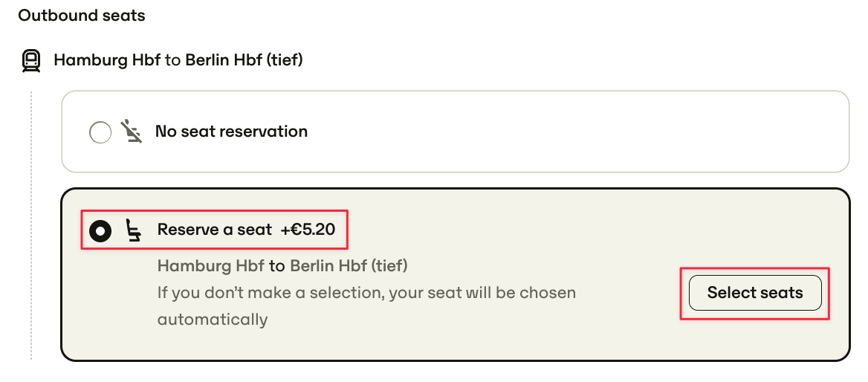
Task: Click the seat icon next to Reserve a seat
Action: [133, 230]
